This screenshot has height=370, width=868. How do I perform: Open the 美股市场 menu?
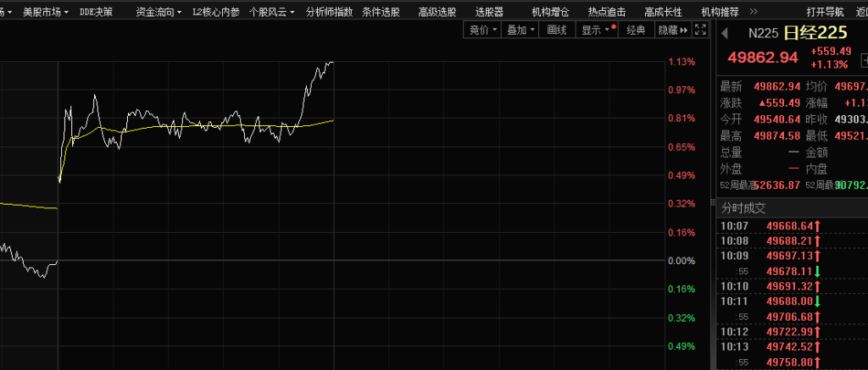click(44, 12)
